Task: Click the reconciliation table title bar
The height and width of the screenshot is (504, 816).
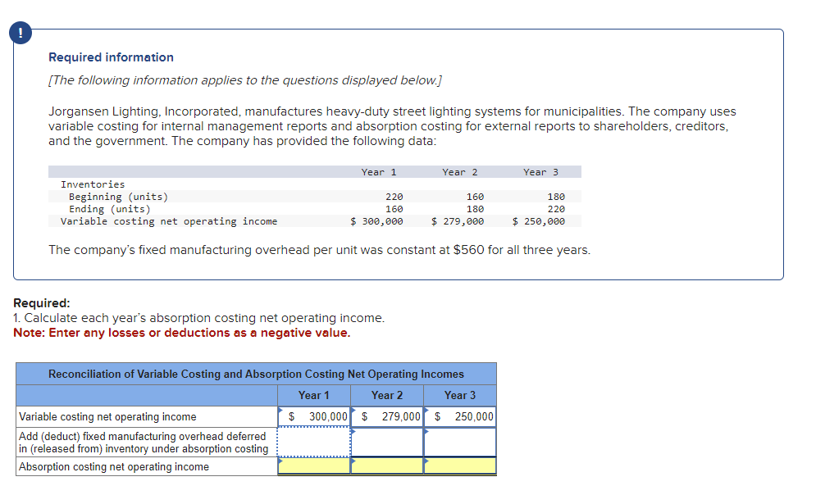Action: click(256, 374)
